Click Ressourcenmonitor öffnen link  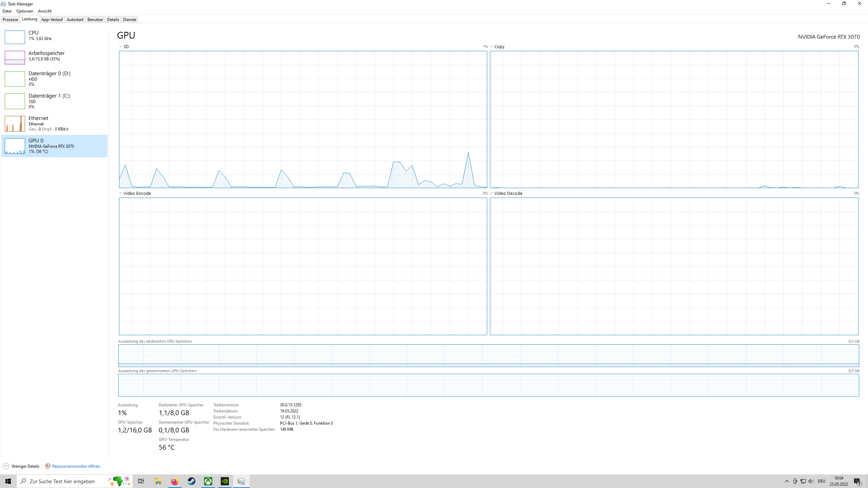(x=76, y=466)
